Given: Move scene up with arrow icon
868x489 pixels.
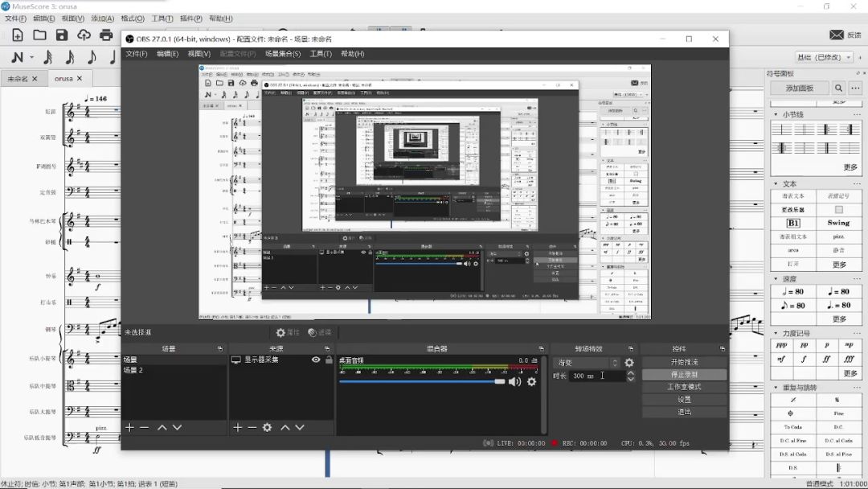Looking at the screenshot, I should 162,428.
